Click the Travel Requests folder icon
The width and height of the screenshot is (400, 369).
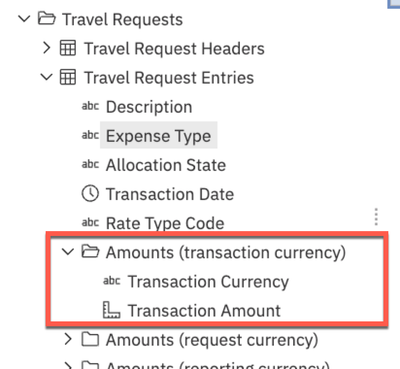tap(46, 18)
